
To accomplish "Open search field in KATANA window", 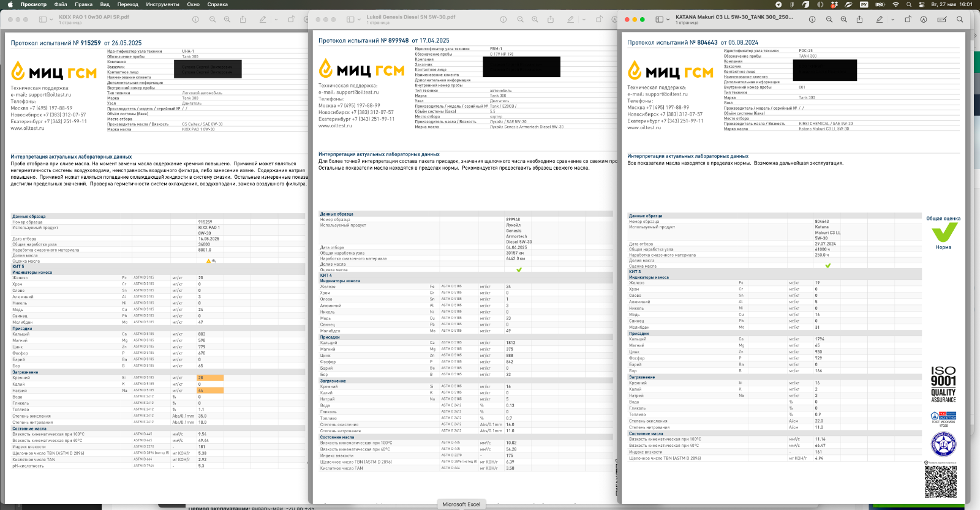I will point(960,20).
